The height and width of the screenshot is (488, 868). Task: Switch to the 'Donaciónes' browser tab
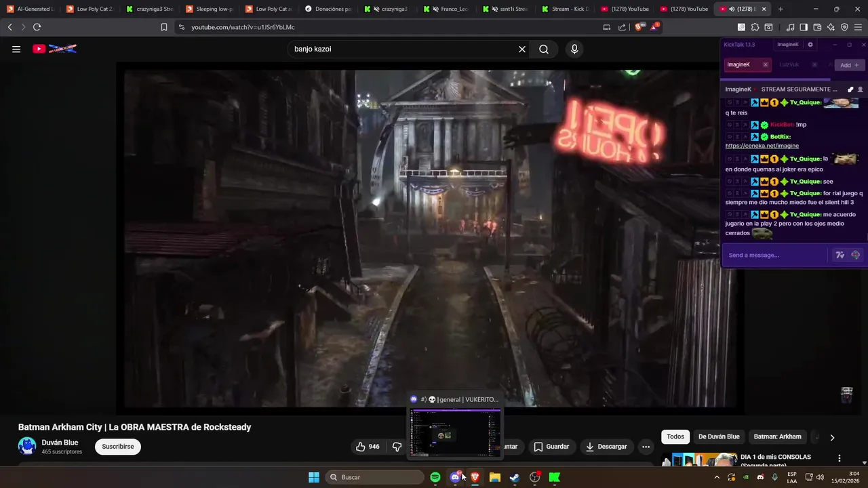pos(328,9)
